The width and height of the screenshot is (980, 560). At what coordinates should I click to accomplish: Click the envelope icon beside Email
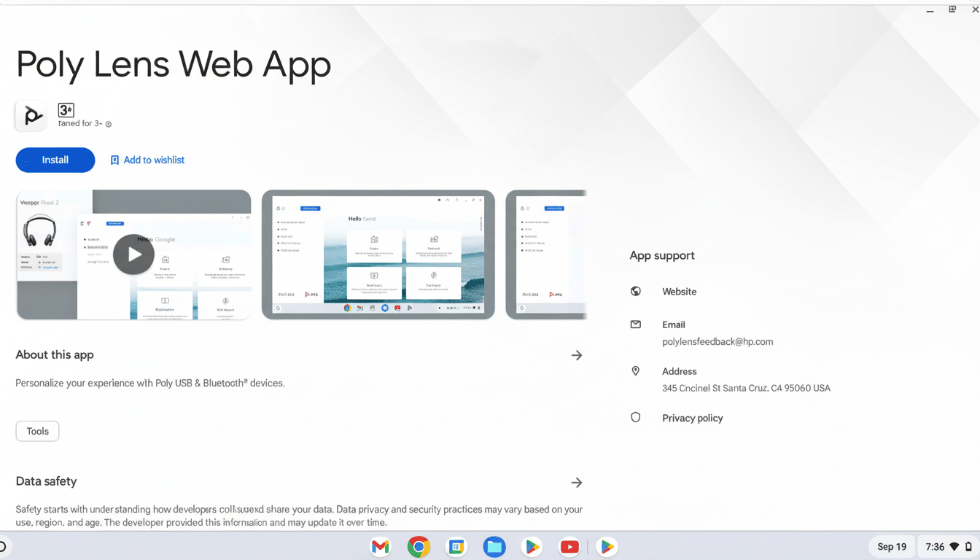[x=635, y=324]
